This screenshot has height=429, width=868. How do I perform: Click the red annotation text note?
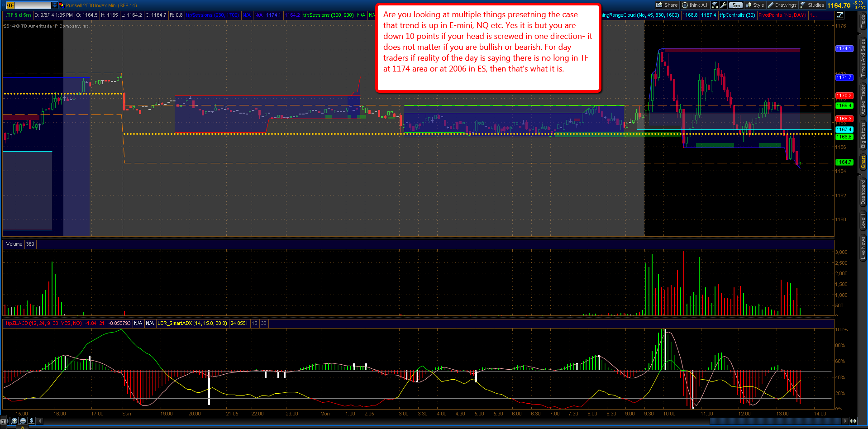(x=488, y=48)
